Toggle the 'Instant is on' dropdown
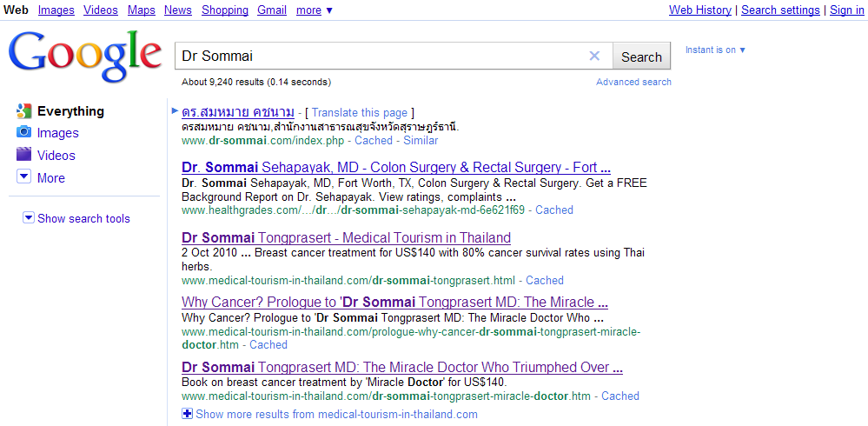868x426 pixels. [x=715, y=50]
